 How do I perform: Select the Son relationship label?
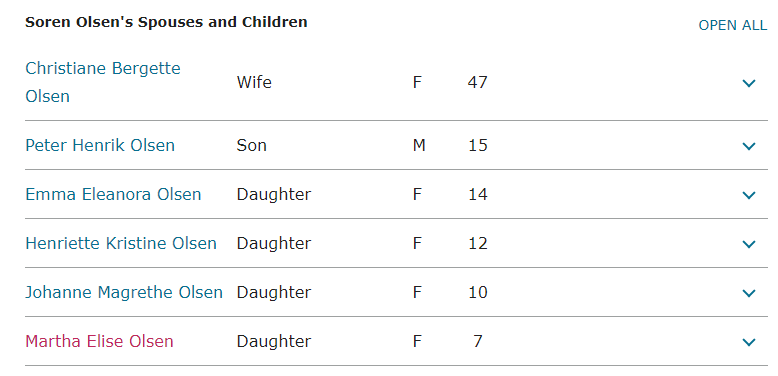pos(252,145)
